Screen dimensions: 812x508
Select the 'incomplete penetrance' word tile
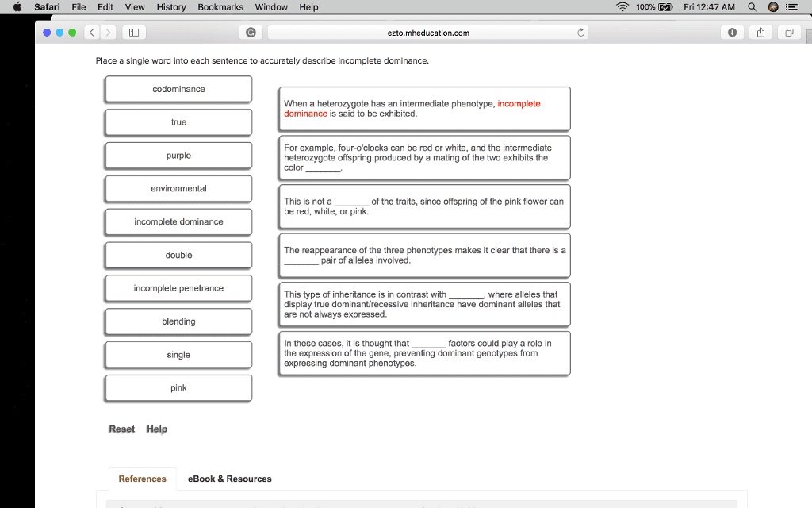[178, 288]
